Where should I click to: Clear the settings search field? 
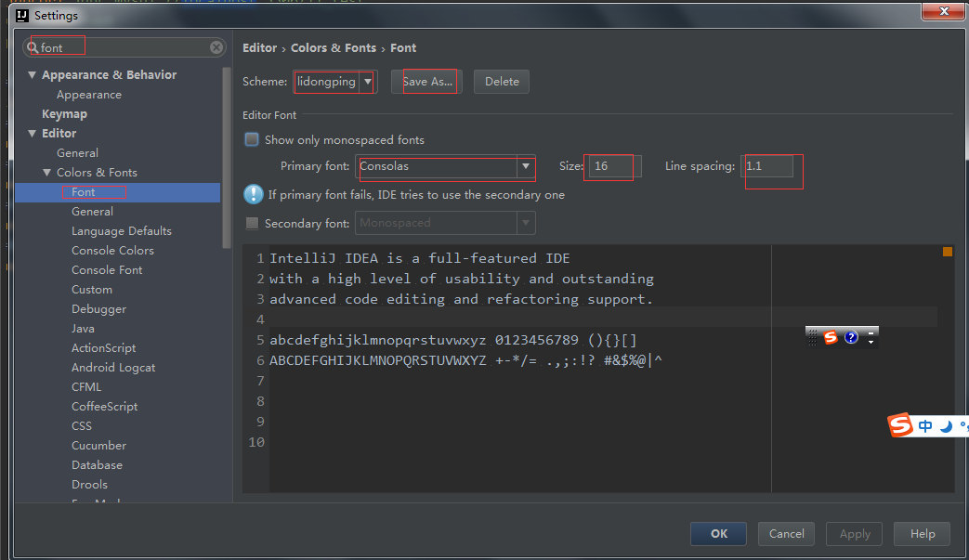click(x=216, y=47)
